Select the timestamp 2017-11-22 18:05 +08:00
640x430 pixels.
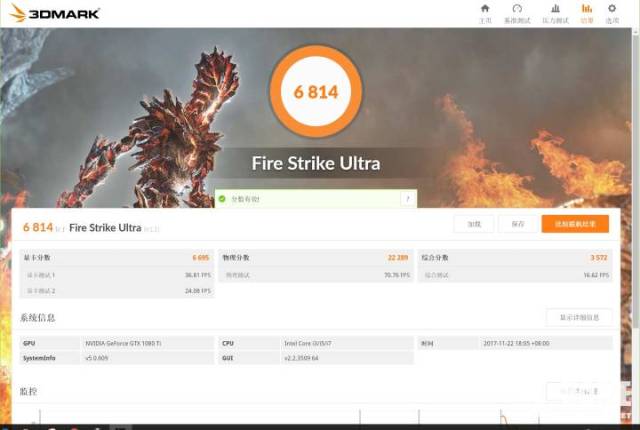pos(516,344)
